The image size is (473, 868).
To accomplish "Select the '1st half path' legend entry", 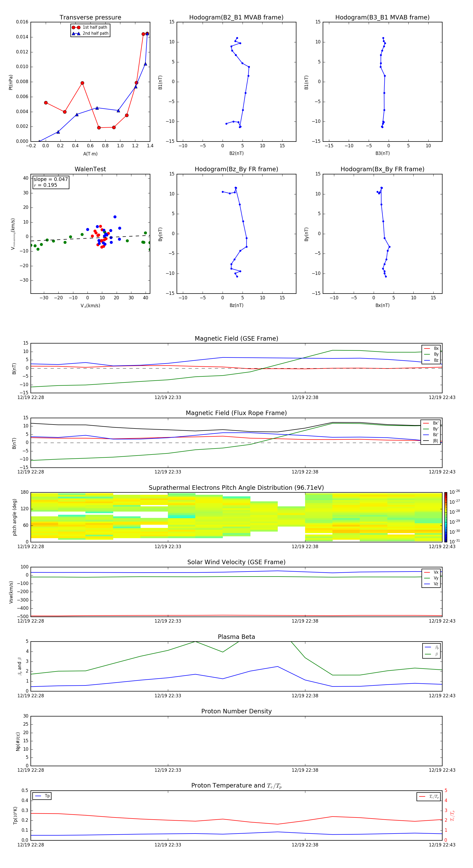I will coord(90,27).
